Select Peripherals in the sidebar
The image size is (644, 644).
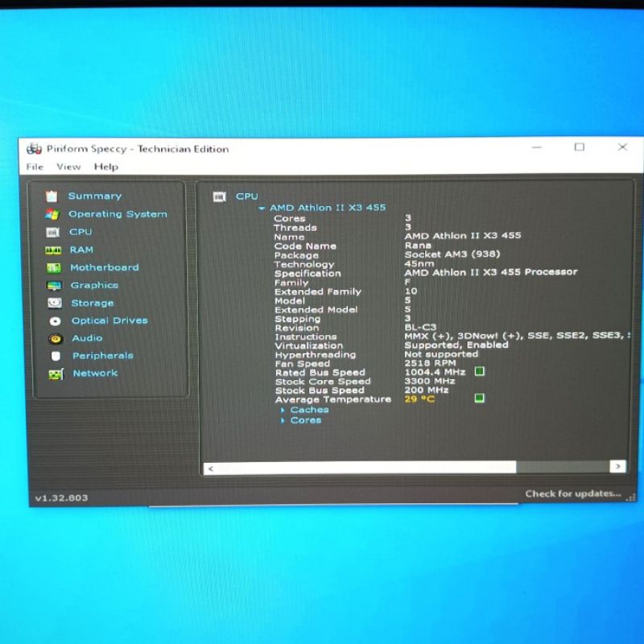pos(102,356)
